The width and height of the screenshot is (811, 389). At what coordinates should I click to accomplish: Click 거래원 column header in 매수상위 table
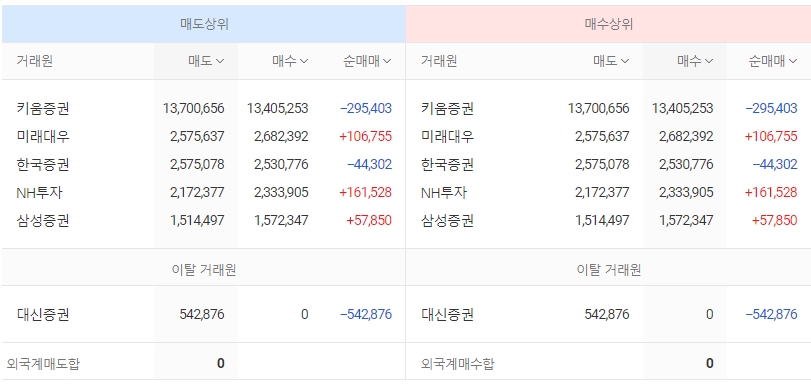click(x=439, y=61)
